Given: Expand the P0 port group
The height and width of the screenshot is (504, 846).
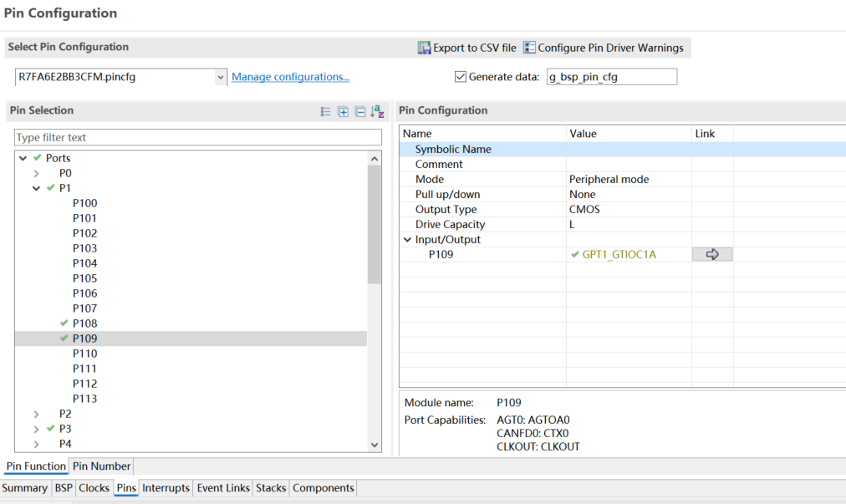Looking at the screenshot, I should click(x=36, y=173).
